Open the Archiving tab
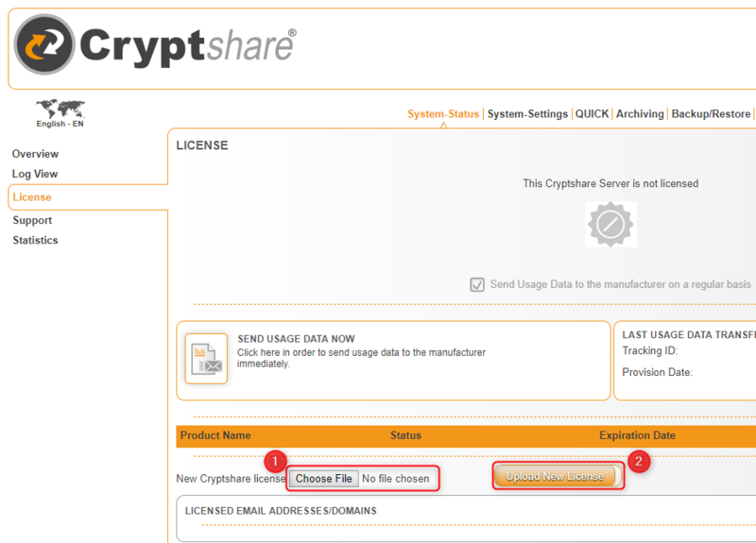The width and height of the screenshot is (756, 543). point(640,114)
